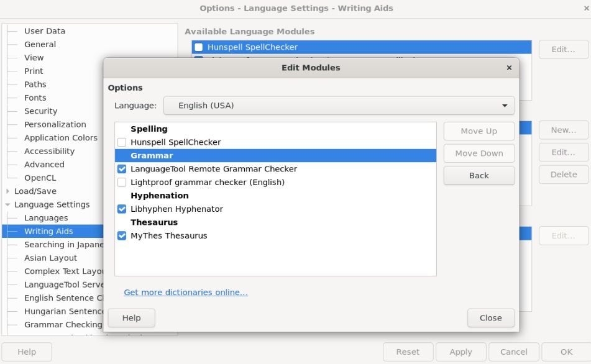Enable Lightproof grammar checker (English)
The image size is (591, 364).
point(122,183)
